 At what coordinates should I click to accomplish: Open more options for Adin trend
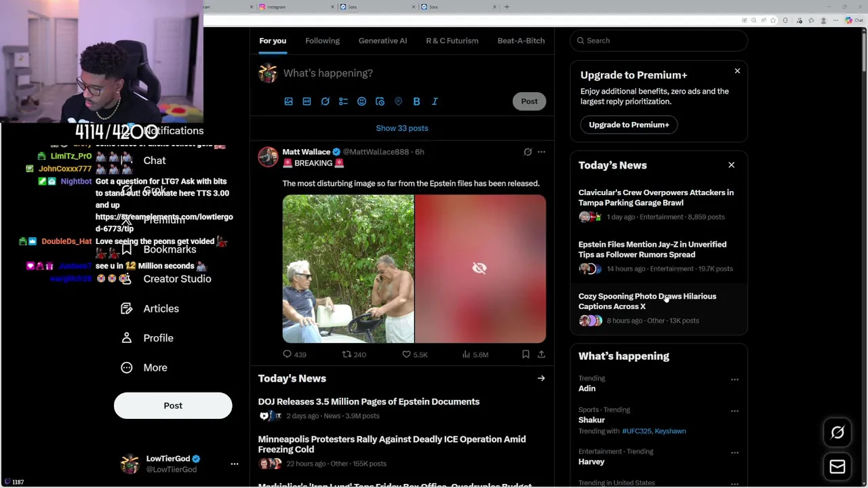[734, 380]
